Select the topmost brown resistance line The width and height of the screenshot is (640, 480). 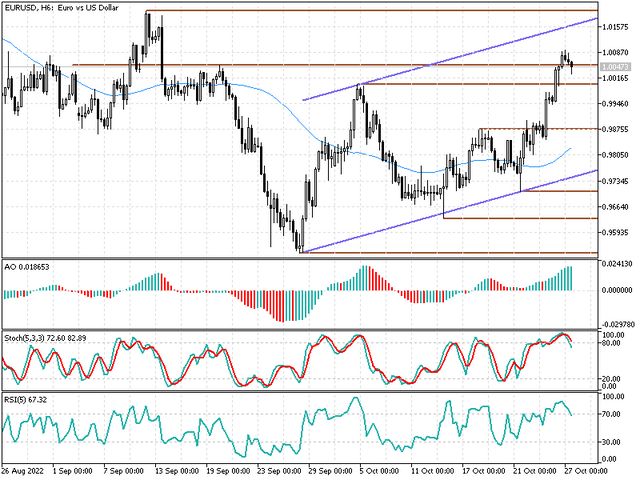point(371,11)
